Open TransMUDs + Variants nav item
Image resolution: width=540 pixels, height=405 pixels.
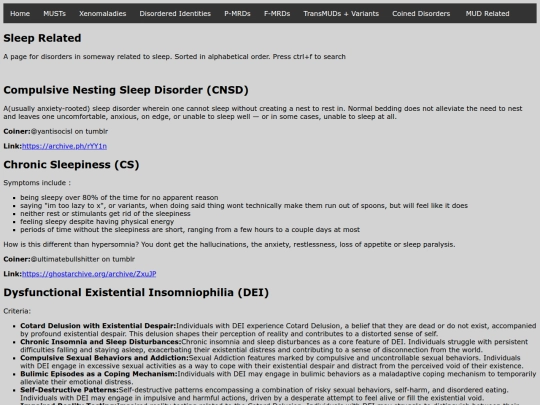click(341, 13)
